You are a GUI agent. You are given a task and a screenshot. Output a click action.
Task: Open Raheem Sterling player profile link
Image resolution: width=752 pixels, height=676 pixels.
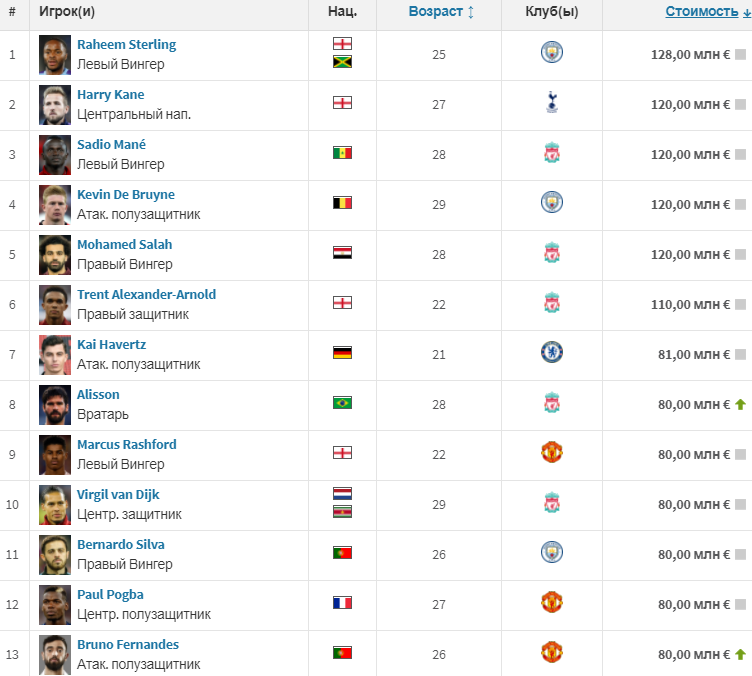pyautogui.click(x=126, y=45)
